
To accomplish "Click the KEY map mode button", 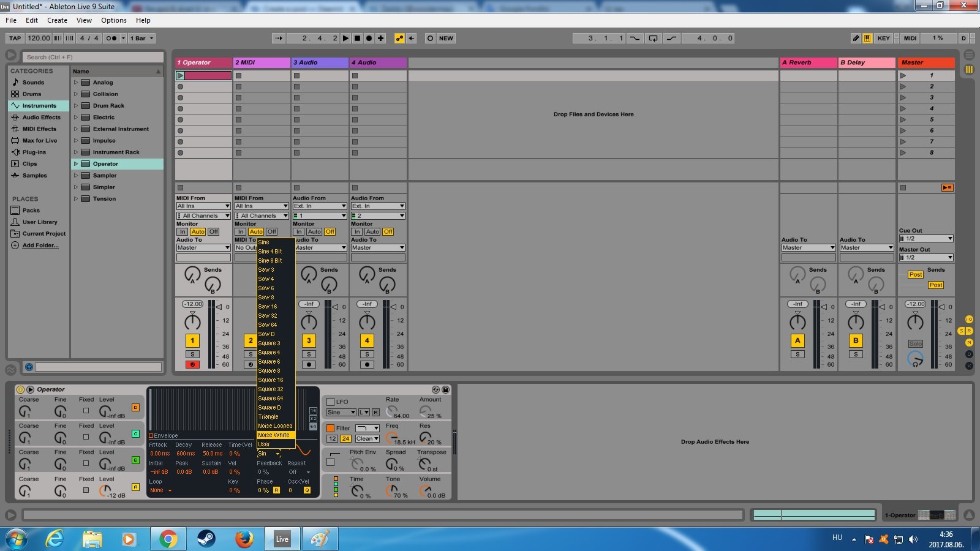I will [x=883, y=38].
